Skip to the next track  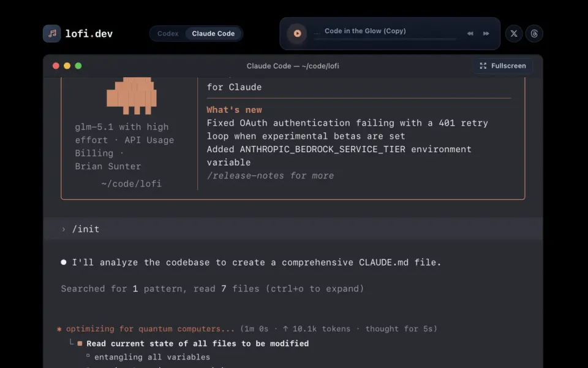[486, 33]
